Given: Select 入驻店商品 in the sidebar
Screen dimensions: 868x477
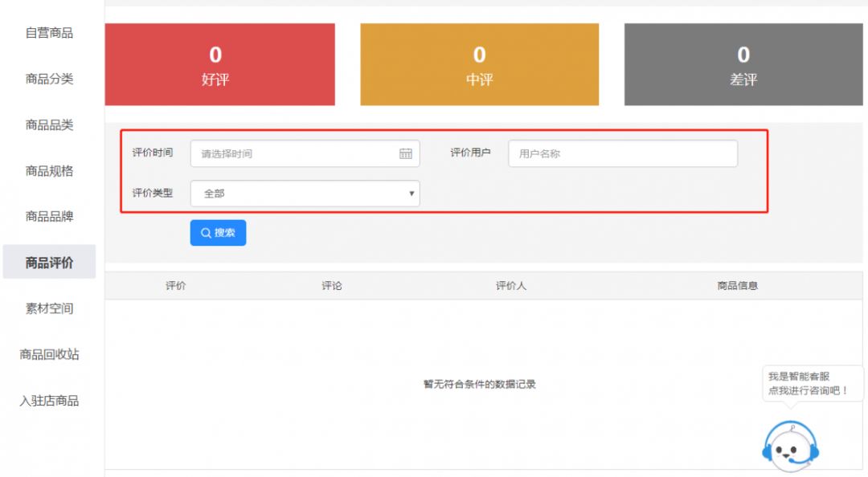Looking at the screenshot, I should [48, 400].
